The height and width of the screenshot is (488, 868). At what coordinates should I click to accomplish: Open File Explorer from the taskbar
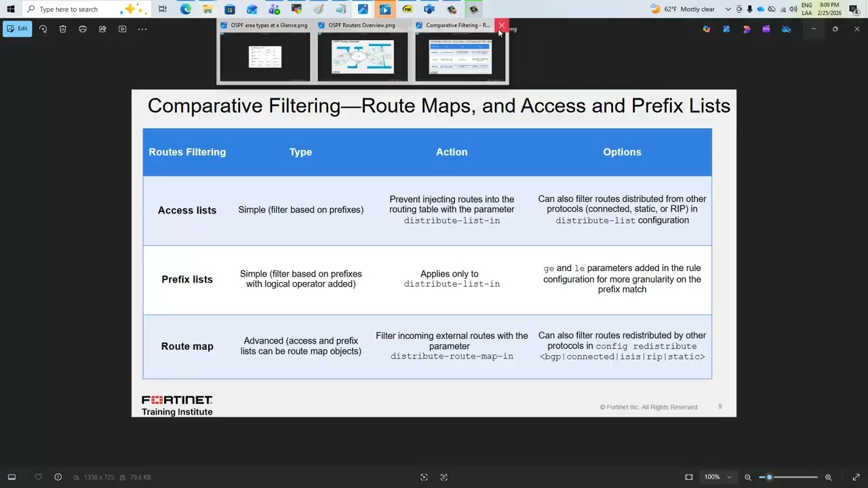208,9
